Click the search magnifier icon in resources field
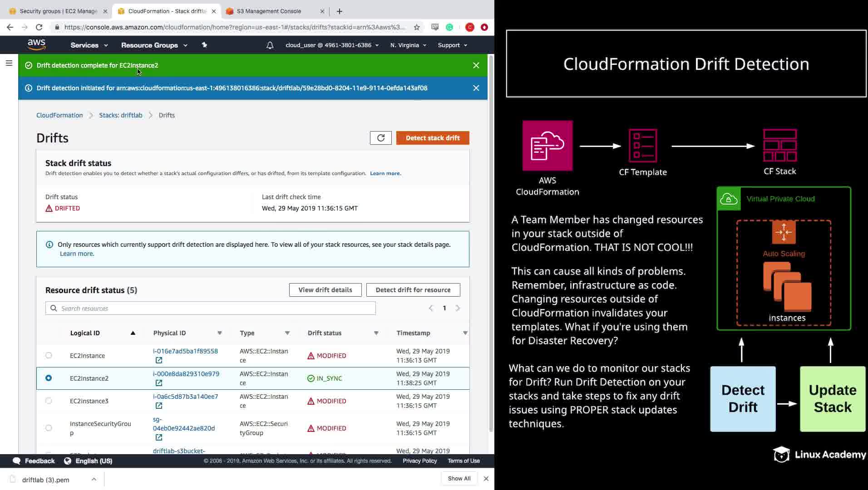Screen dimensions: 868x490 (x=54, y=309)
